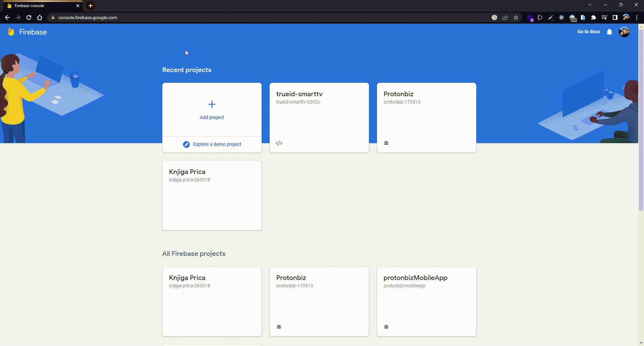Click the Firebase flame logo

(x=11, y=32)
